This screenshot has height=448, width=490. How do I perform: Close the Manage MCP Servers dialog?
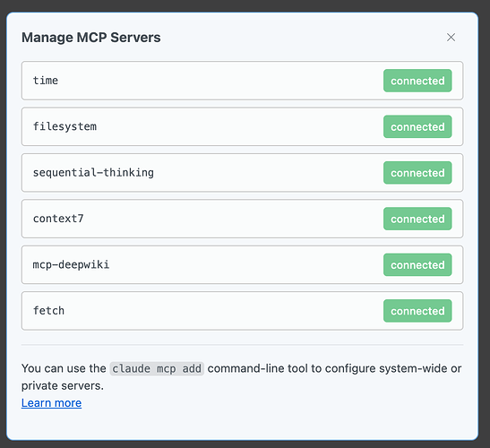[451, 38]
